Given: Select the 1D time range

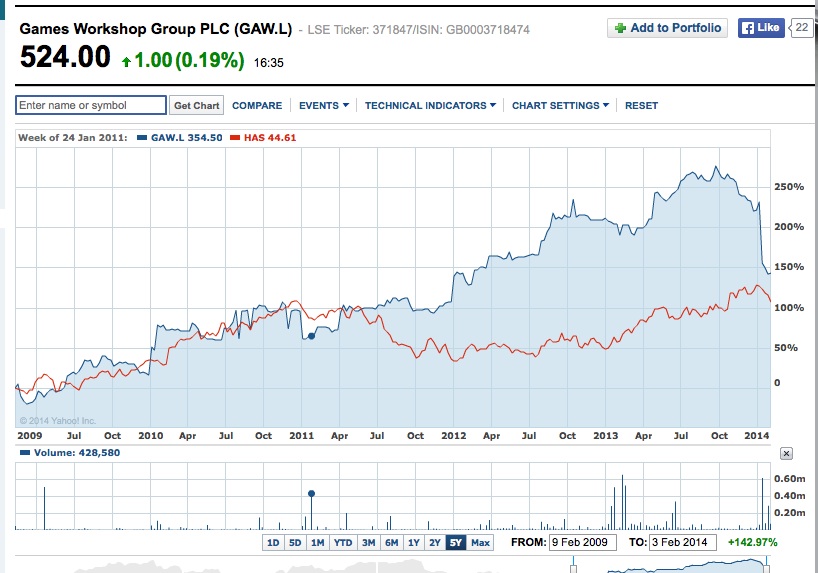Looking at the screenshot, I should (x=272, y=543).
